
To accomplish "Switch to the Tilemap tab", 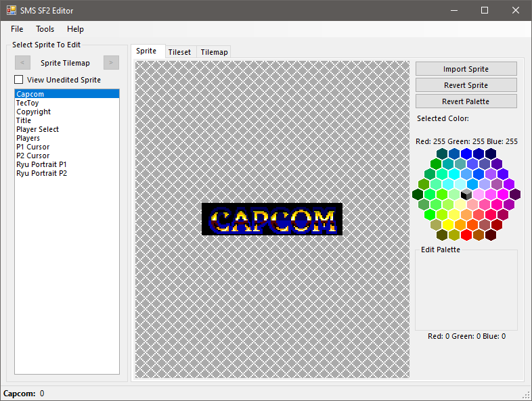I will pos(214,52).
